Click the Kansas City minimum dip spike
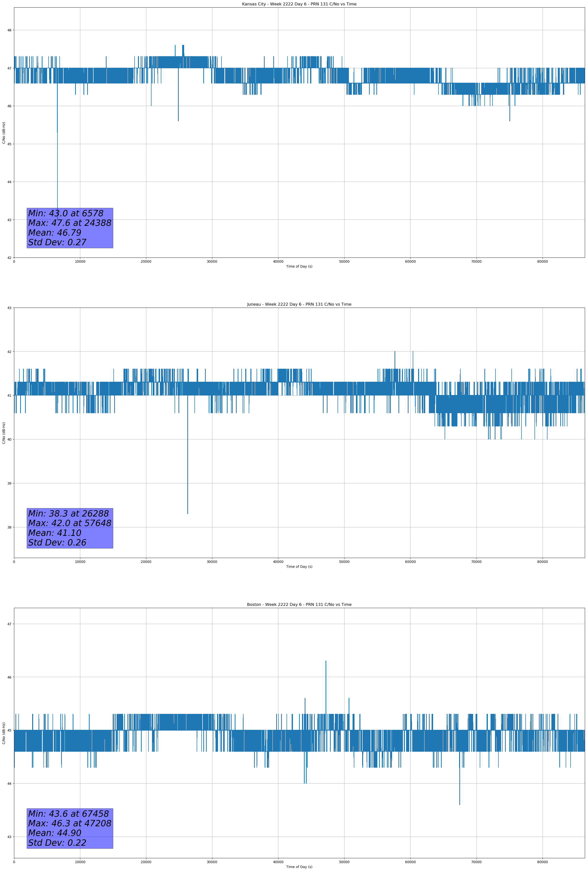 pos(57,169)
